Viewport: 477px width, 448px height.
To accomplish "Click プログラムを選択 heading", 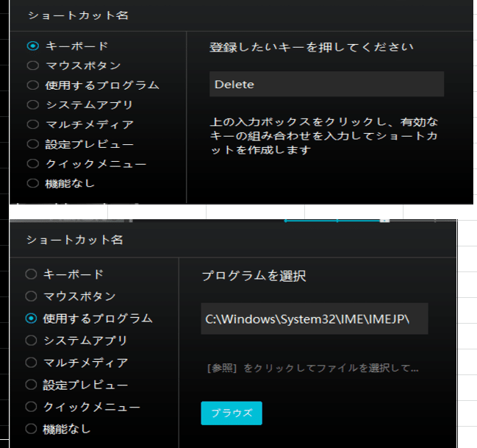I will [x=254, y=276].
